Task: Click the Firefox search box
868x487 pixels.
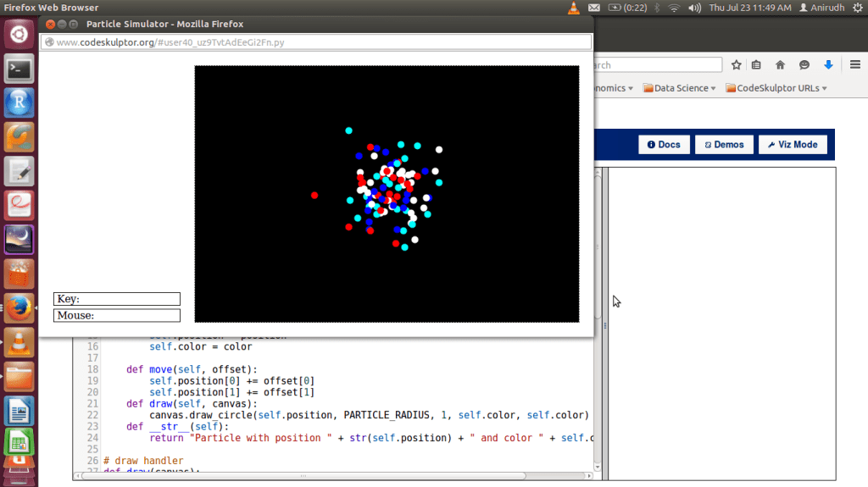Action: click(658, 65)
